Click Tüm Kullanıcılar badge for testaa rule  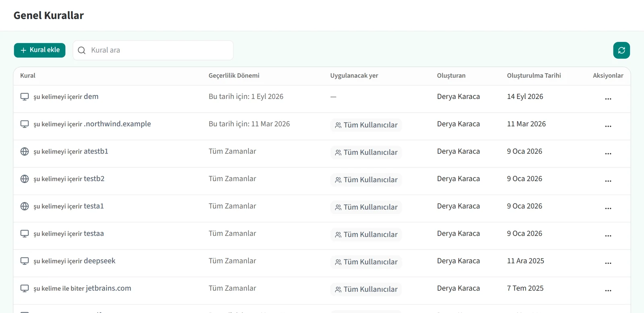(x=366, y=235)
